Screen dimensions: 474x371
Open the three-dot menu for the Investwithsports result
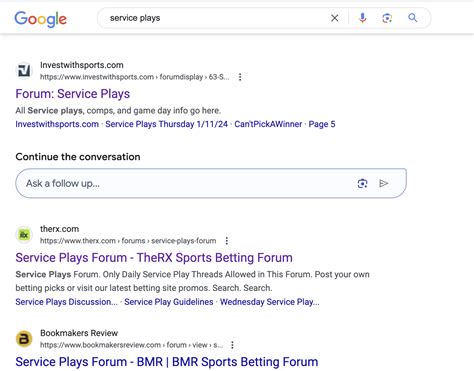(x=240, y=77)
